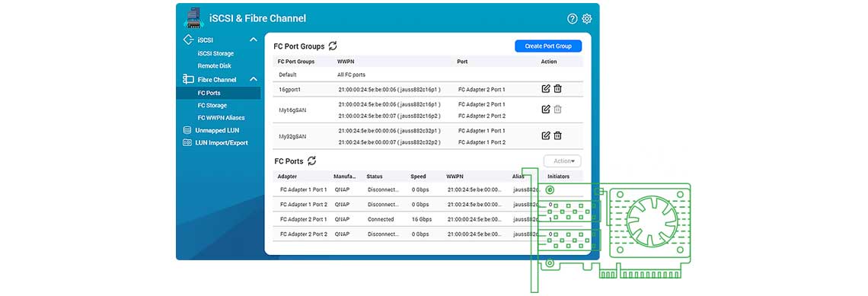Click the Fibre Channel label in the sidebar

coord(217,80)
